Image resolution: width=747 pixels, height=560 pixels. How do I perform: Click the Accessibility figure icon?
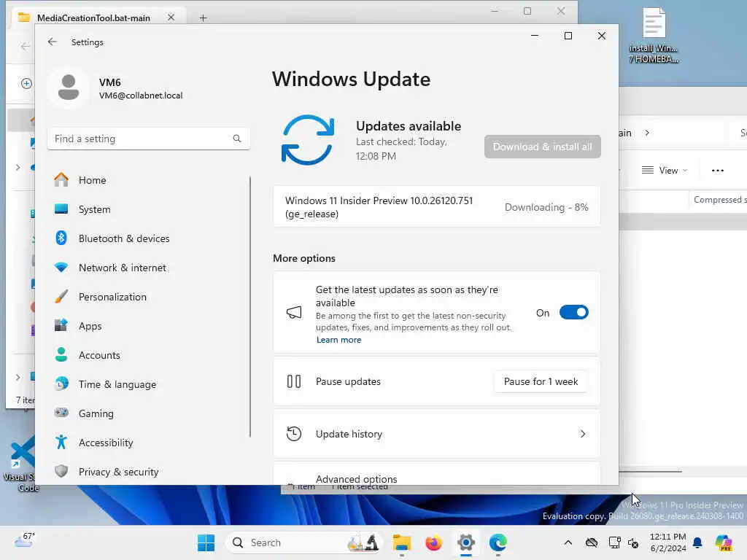point(61,443)
